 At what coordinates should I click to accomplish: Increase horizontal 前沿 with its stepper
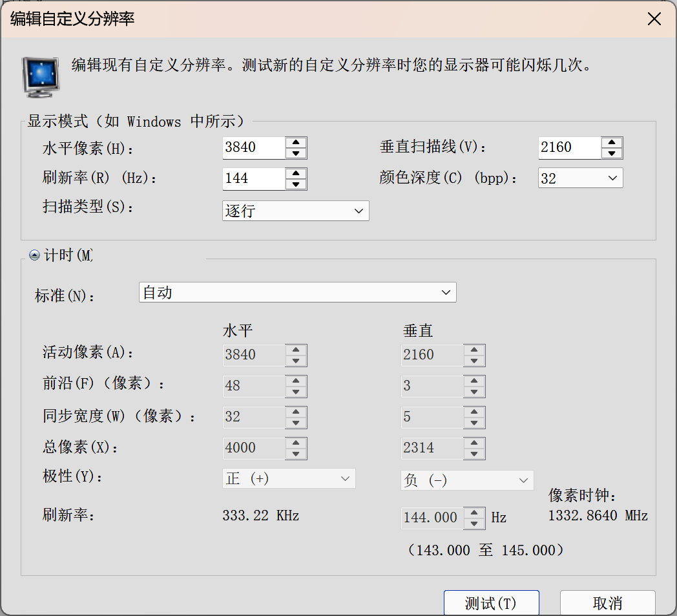pos(296,382)
